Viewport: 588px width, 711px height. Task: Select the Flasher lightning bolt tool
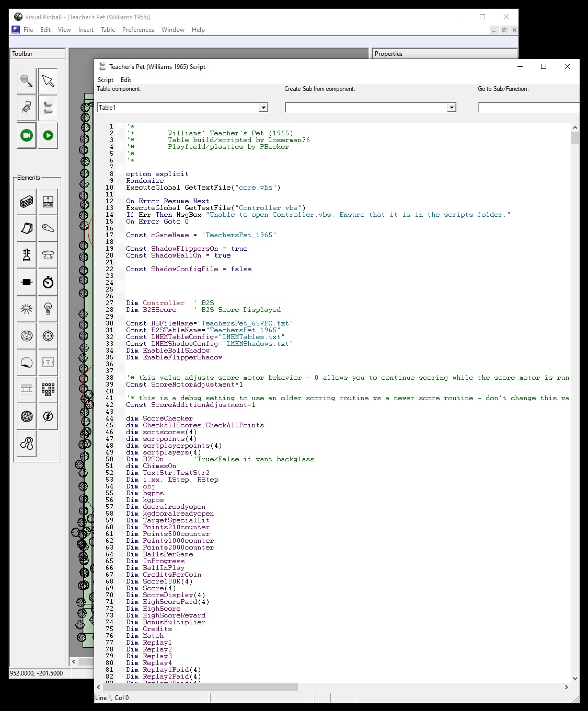(48, 416)
